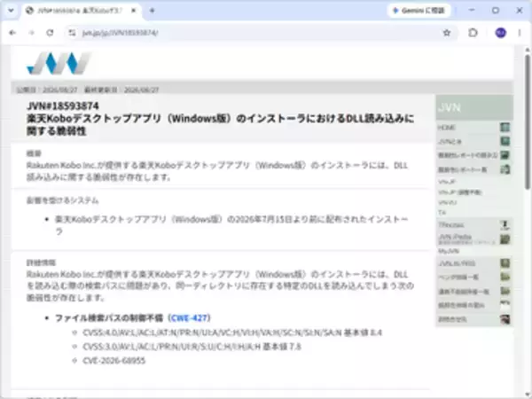Screen dimensions: 532x399
Task: Open 脆弱性レポート一覧 in sidebar
Action: (462, 169)
